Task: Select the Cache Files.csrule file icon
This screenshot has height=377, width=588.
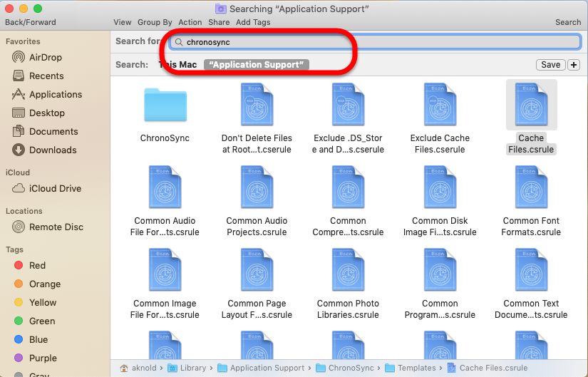Action: click(531, 105)
